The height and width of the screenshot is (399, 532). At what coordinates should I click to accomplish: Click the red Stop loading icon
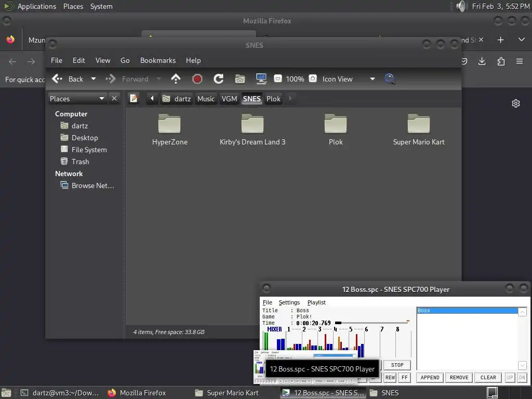pyautogui.click(x=197, y=79)
